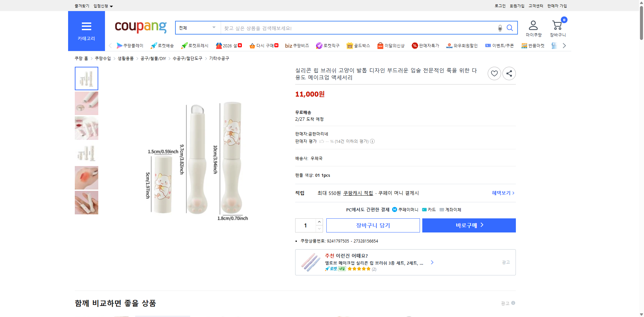Click the search magnifier icon
The width and height of the screenshot is (644, 317).
509,28
